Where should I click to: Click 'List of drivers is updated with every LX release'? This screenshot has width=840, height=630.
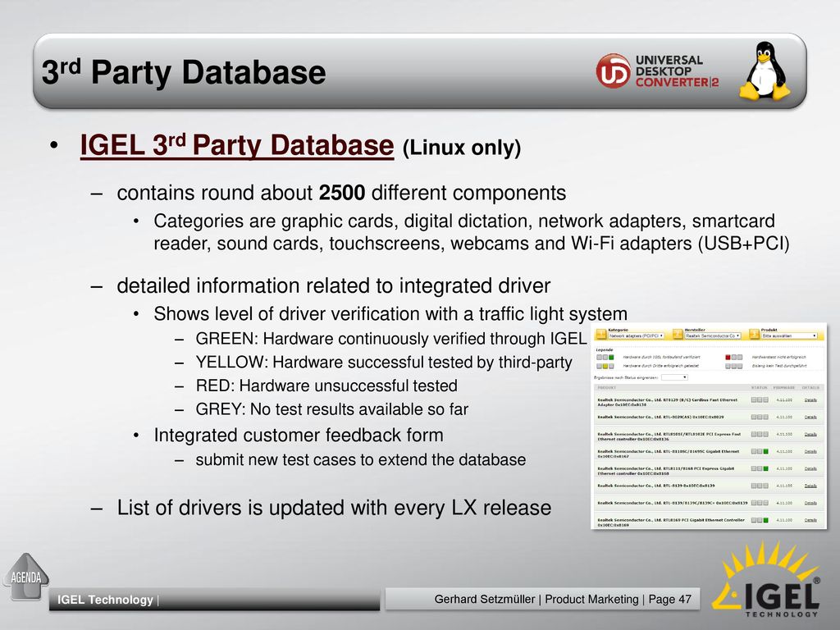334,508
